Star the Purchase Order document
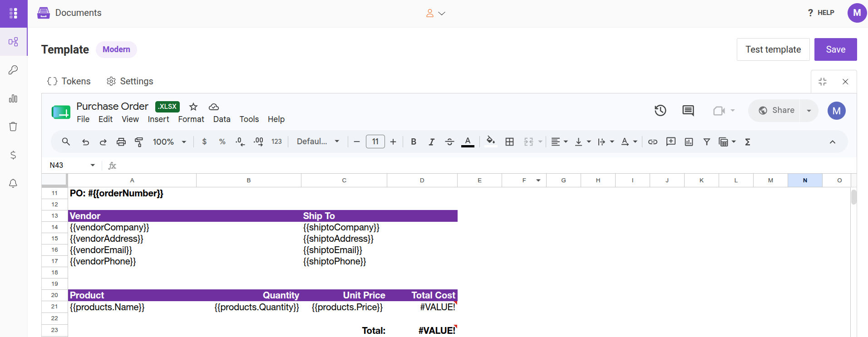This screenshot has width=868, height=337. coord(193,107)
